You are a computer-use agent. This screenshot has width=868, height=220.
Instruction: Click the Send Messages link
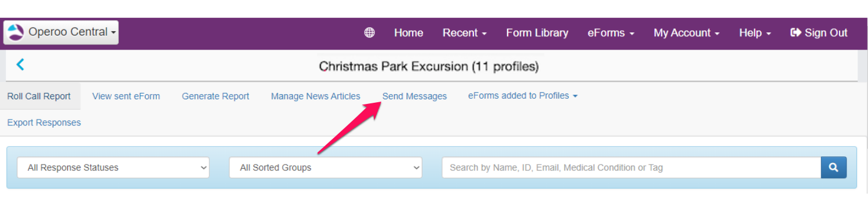[x=414, y=96]
